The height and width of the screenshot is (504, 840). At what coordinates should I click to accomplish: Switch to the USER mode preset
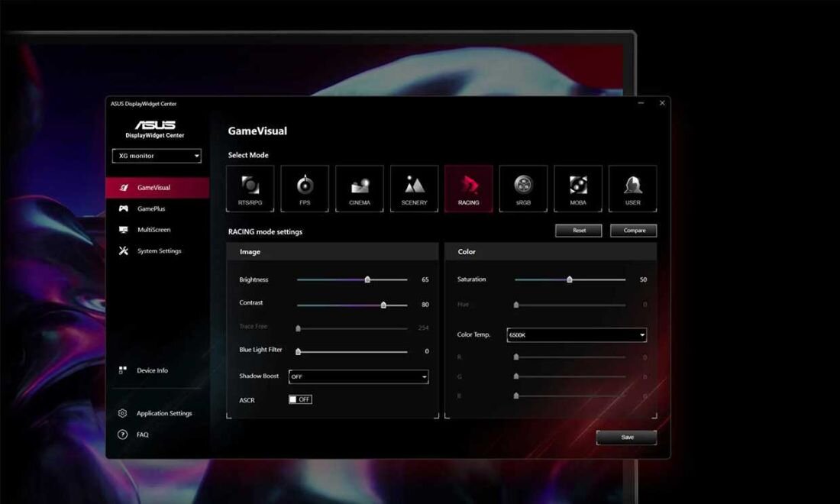[x=632, y=188]
